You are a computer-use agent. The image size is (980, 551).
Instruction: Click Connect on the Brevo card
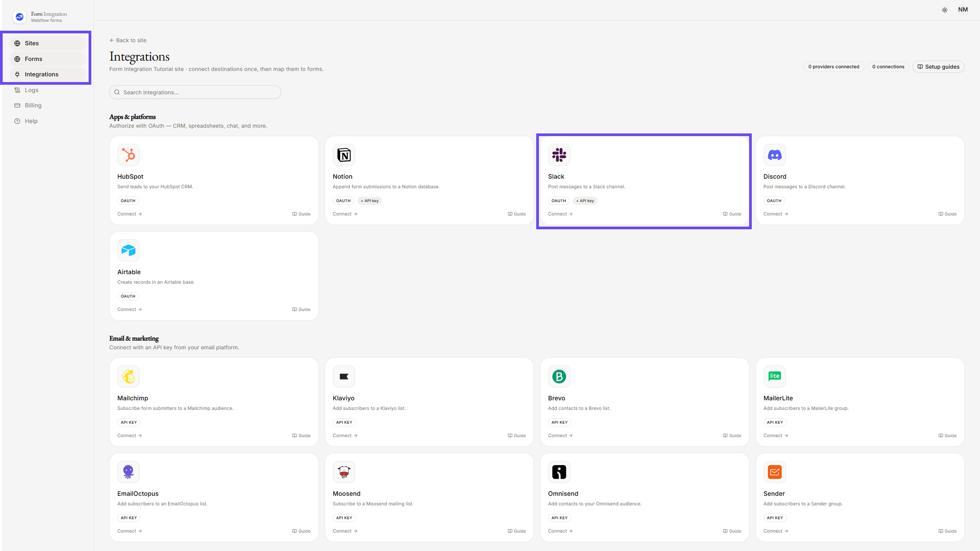(x=560, y=436)
